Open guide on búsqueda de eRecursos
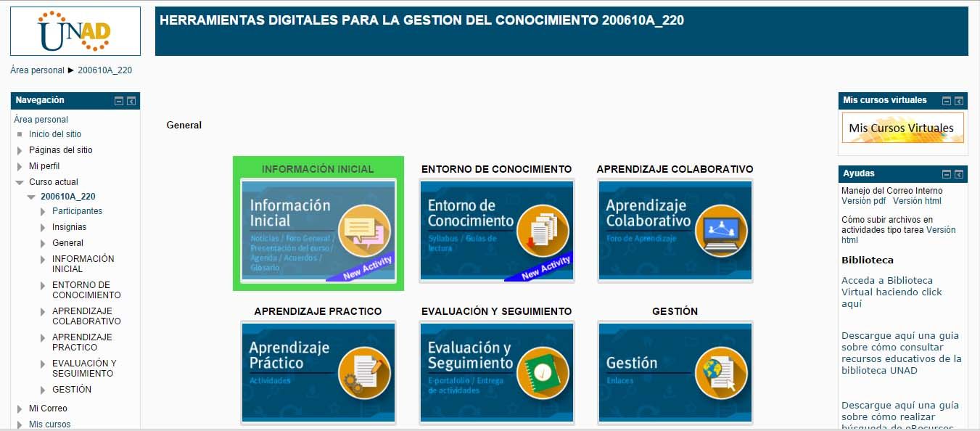This screenshot has height=431, width=980. (x=900, y=416)
